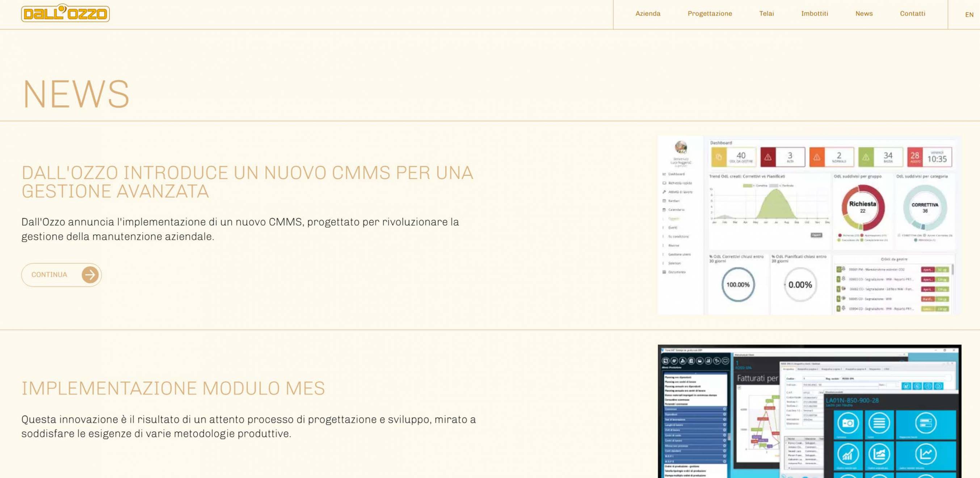
Task: Click the NEWS page heading
Action: 76,94
